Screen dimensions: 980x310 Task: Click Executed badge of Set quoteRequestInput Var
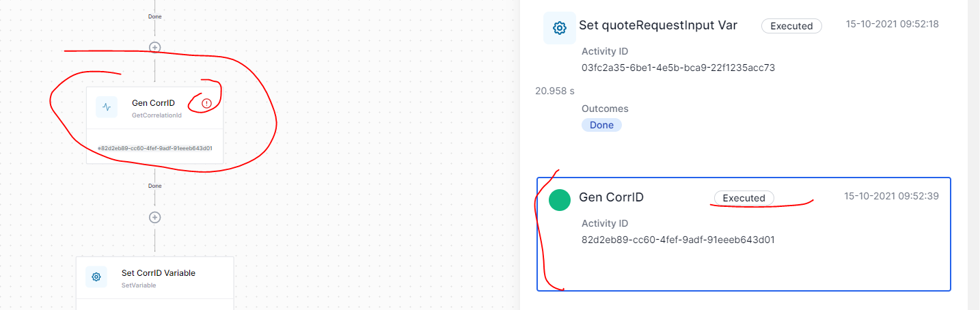pos(791,26)
